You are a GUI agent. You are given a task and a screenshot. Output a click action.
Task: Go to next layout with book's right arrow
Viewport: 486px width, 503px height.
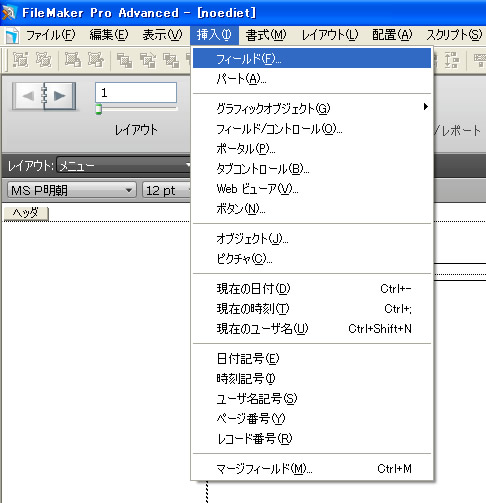60,96
